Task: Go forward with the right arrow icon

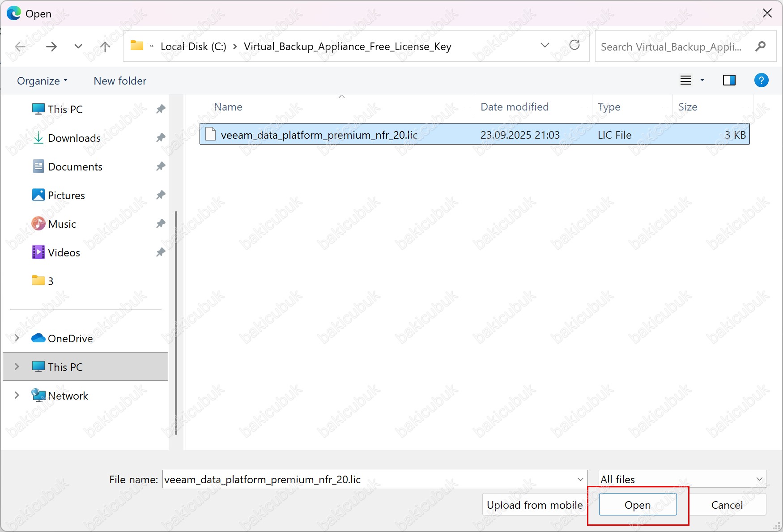Action: point(51,47)
